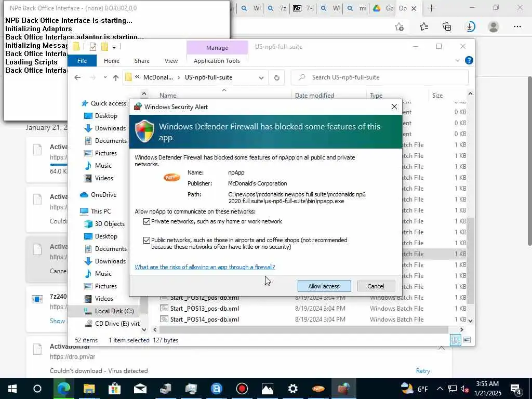Expand the address bar history dropdown
The height and width of the screenshot is (399, 532).
261,78
